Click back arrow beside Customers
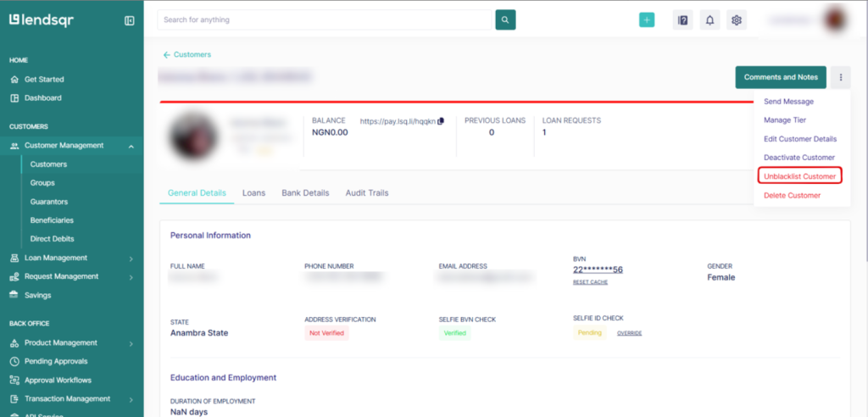Screen dimensions: 868x417 coord(167,55)
